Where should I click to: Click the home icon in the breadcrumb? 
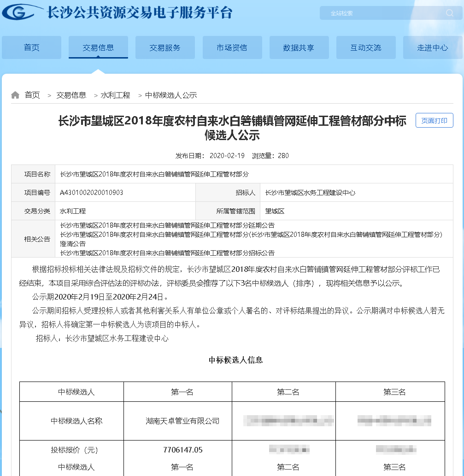15,94
